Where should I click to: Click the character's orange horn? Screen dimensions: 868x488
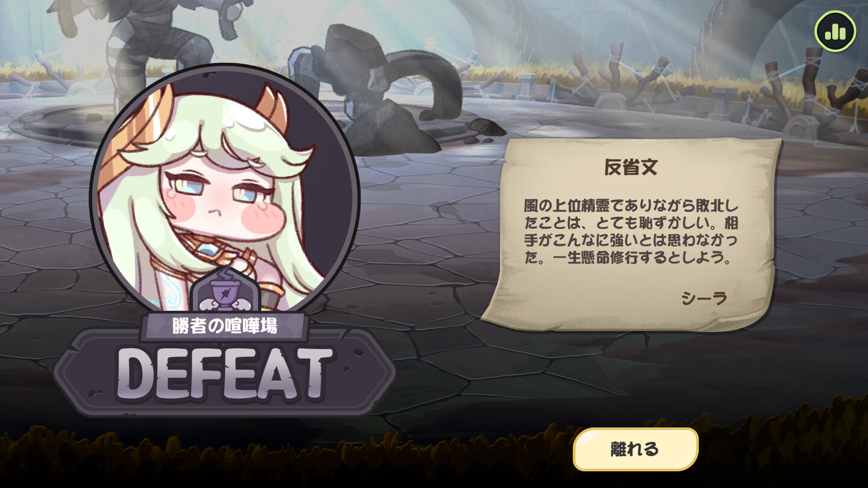click(x=272, y=108)
